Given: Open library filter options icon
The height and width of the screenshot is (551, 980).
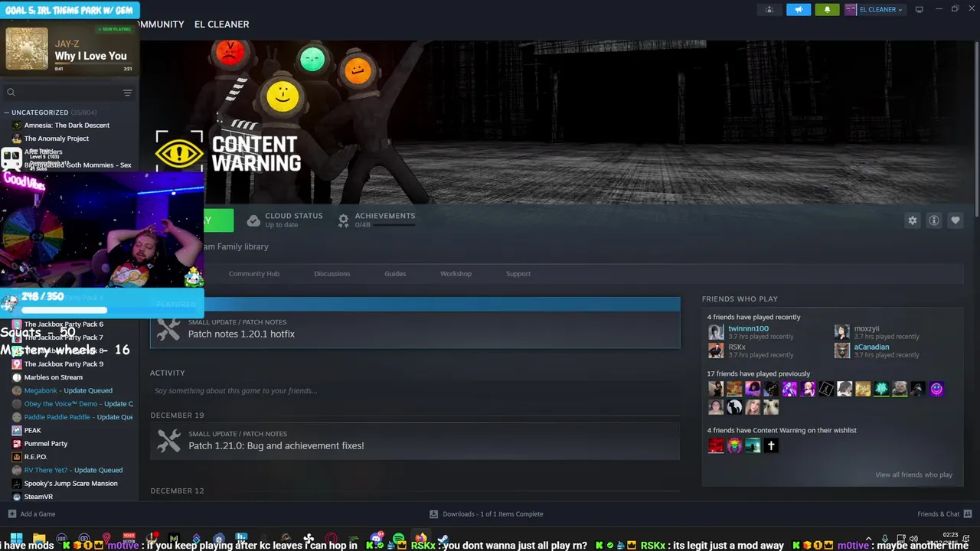Looking at the screenshot, I should pos(127,93).
